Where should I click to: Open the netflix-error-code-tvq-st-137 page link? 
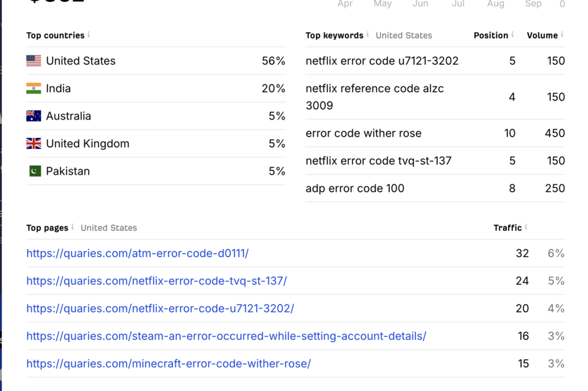(156, 280)
